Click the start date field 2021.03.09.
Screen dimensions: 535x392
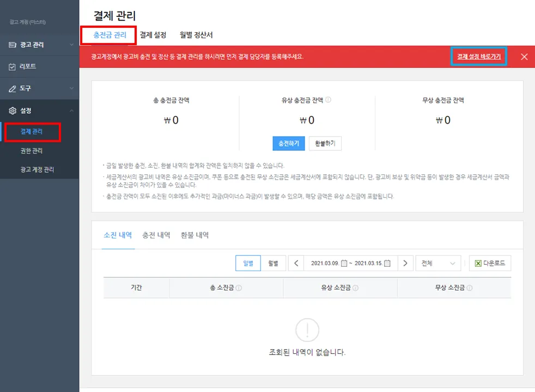(x=325, y=263)
